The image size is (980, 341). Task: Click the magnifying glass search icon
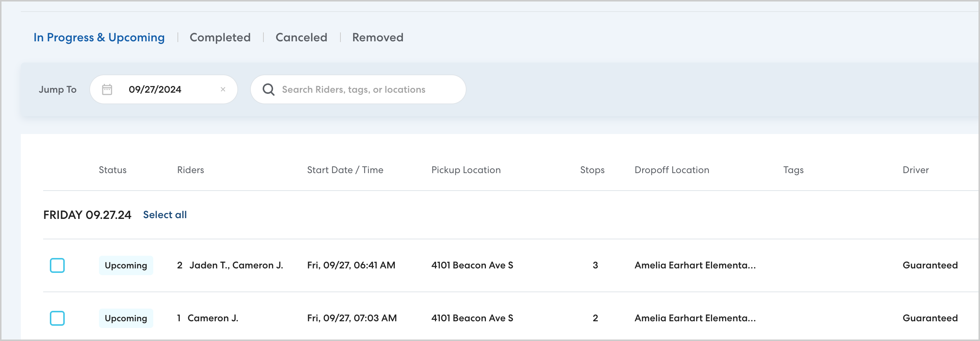tap(269, 89)
